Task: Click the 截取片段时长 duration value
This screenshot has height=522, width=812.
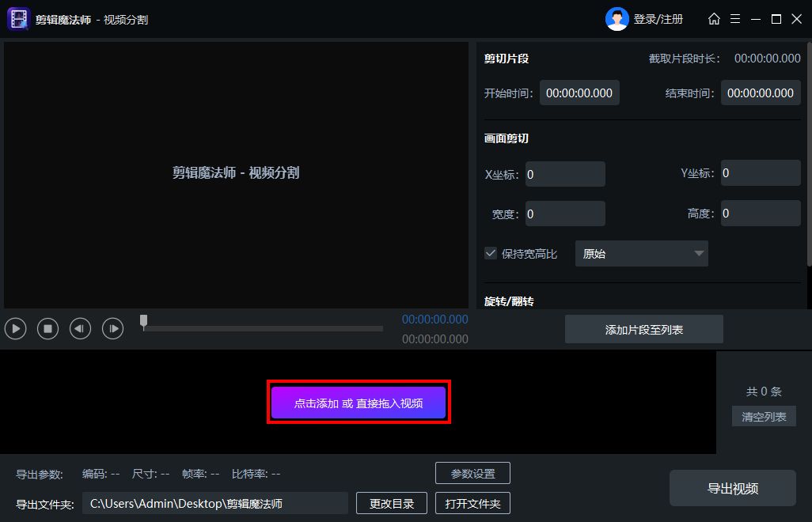Action: pyautogui.click(x=768, y=59)
